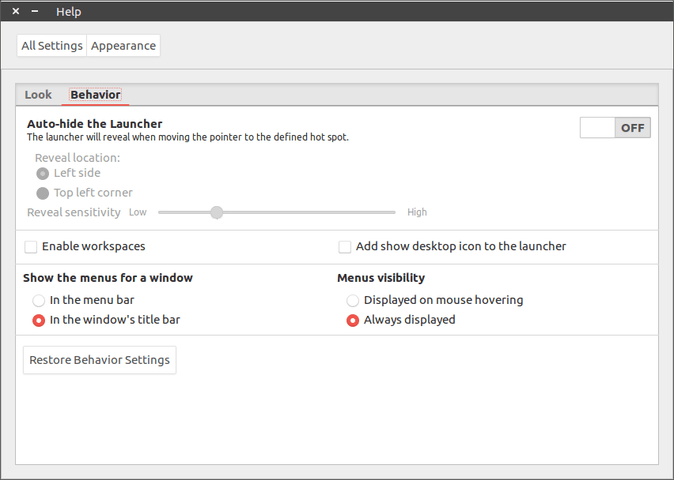This screenshot has height=480, width=674.
Task: Go back to All Settings
Action: pos(52,46)
